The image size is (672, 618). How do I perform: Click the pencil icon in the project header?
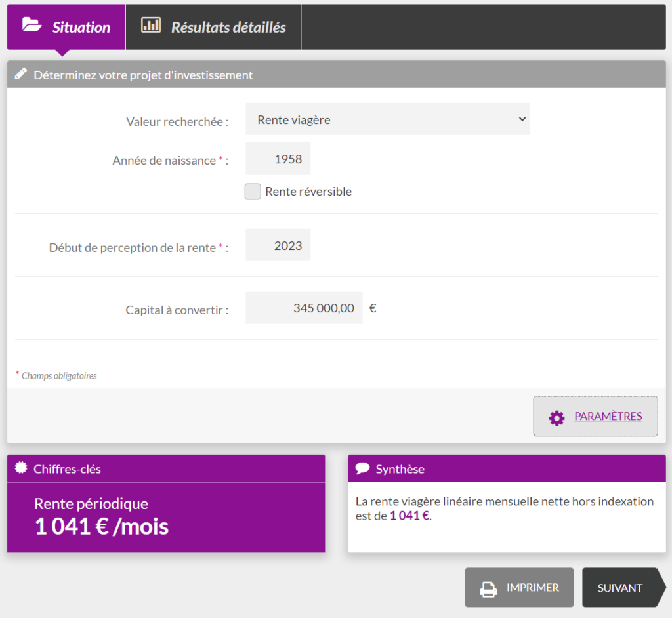21,74
